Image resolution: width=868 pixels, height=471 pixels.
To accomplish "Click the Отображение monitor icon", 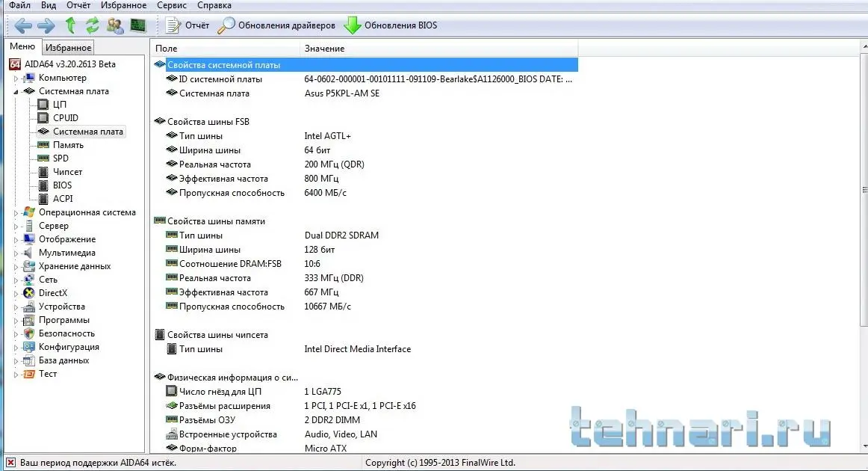I will [29, 239].
